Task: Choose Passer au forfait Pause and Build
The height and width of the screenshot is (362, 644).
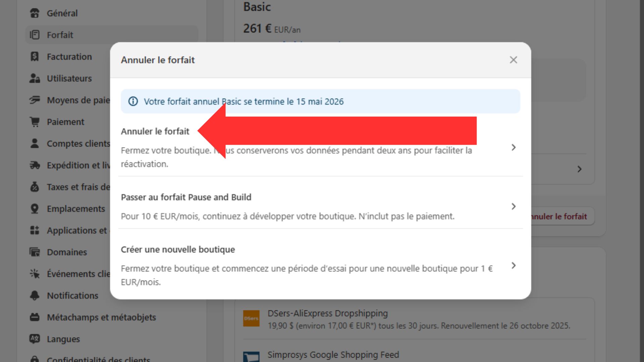Action: click(x=186, y=197)
